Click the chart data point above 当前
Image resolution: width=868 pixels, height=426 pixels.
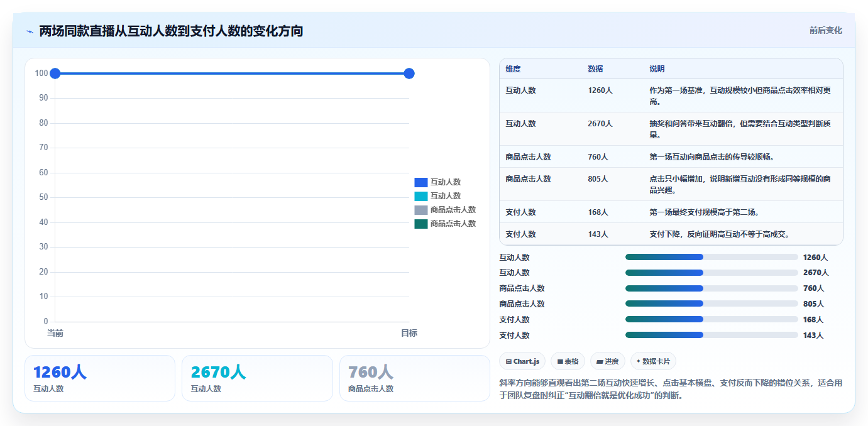55,74
